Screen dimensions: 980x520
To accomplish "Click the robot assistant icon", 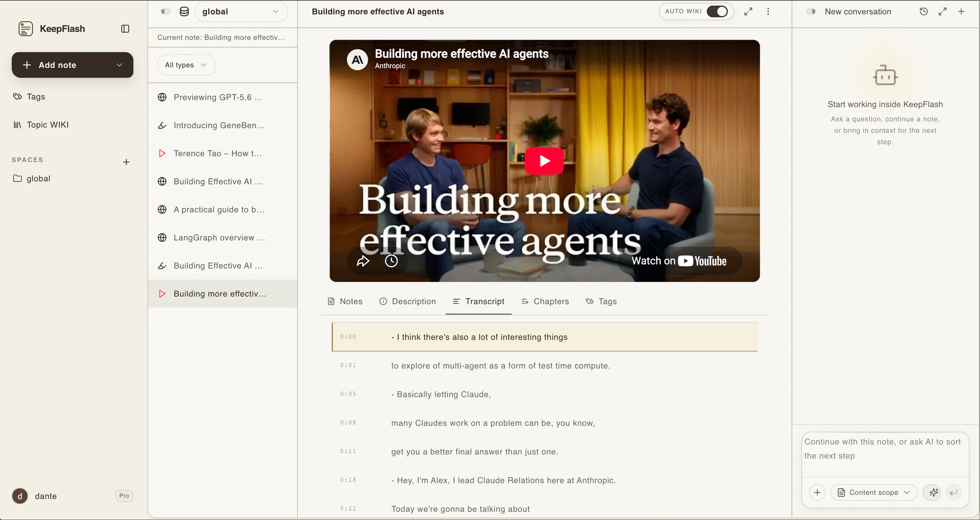I will [885, 76].
